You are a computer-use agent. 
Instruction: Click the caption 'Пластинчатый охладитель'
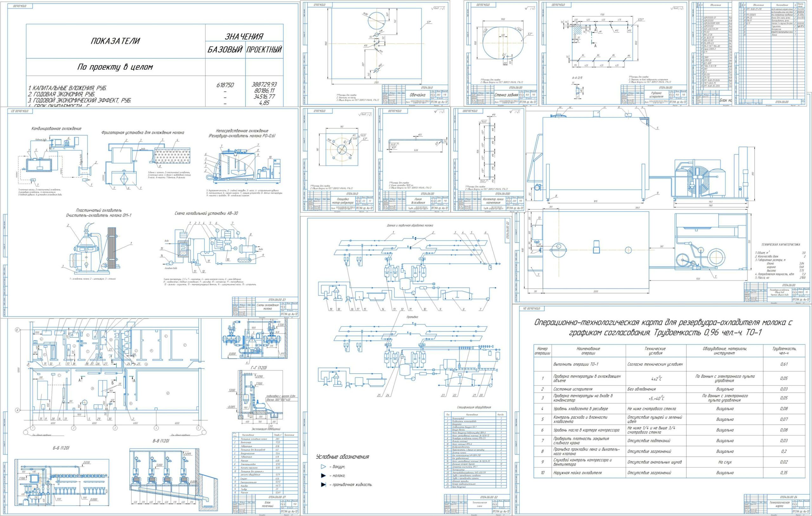[x=99, y=210]
